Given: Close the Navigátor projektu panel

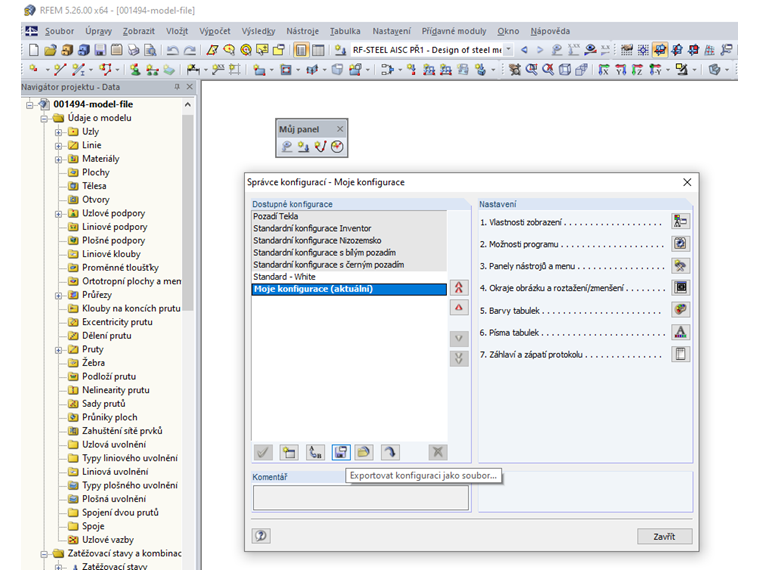Looking at the screenshot, I should 190,87.
